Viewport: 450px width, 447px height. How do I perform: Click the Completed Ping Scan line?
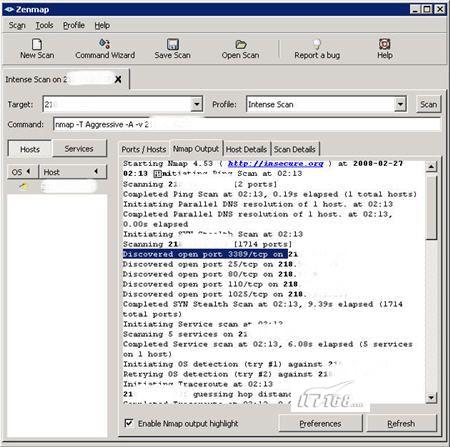coord(270,194)
